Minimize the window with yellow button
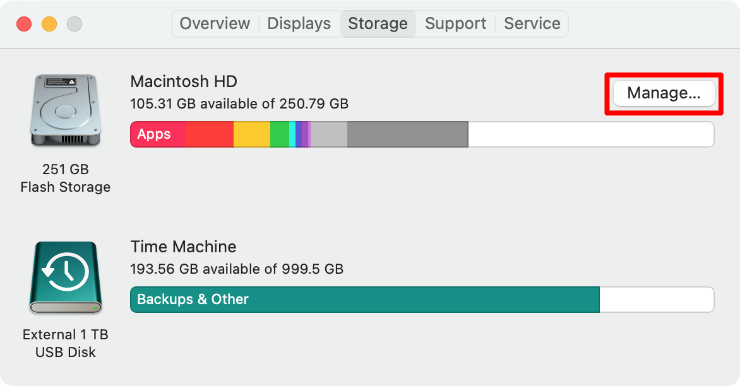740x386 pixels. [49, 24]
